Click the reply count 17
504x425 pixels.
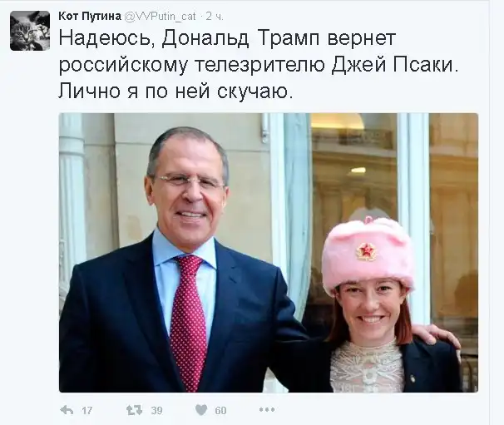click(x=86, y=411)
